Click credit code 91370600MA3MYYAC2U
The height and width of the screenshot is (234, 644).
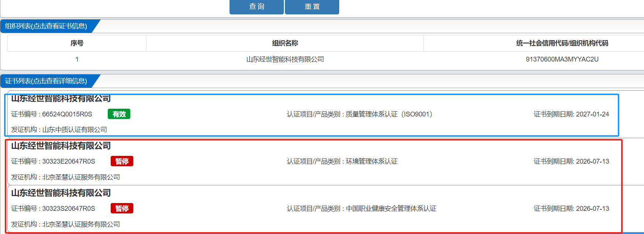pos(562,59)
